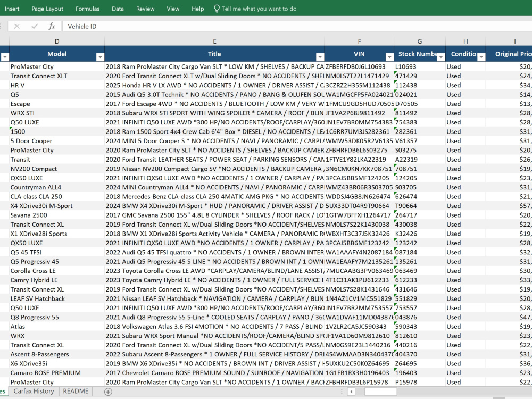
Task: Select column E header
Action: point(214,41)
